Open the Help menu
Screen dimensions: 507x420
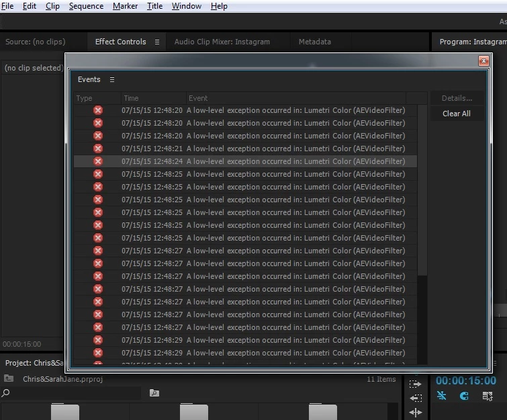(x=219, y=6)
